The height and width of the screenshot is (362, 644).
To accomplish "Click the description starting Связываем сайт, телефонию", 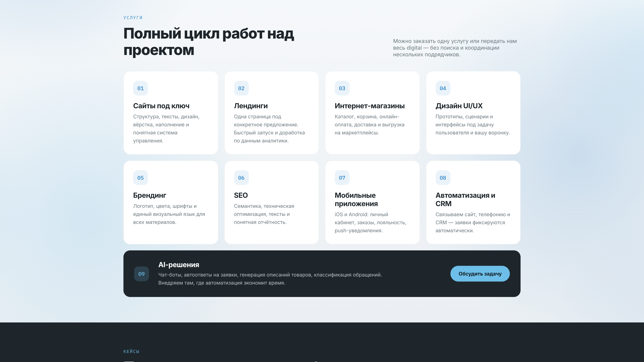I will (x=473, y=222).
